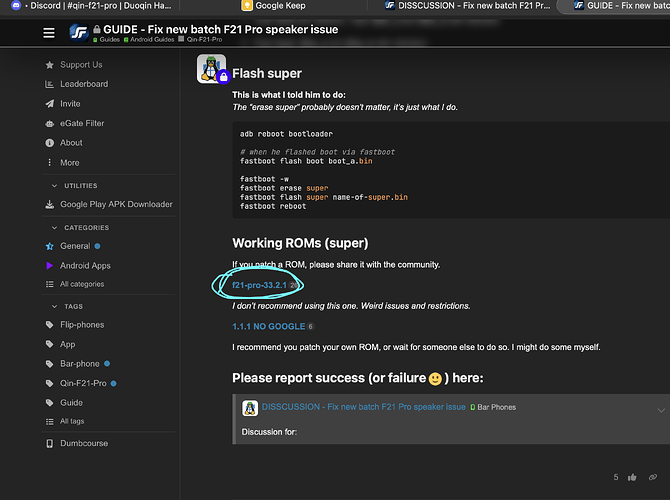670x500 pixels.
Task: Click the Bar-phone tag icon
Action: pyautogui.click(x=50, y=364)
